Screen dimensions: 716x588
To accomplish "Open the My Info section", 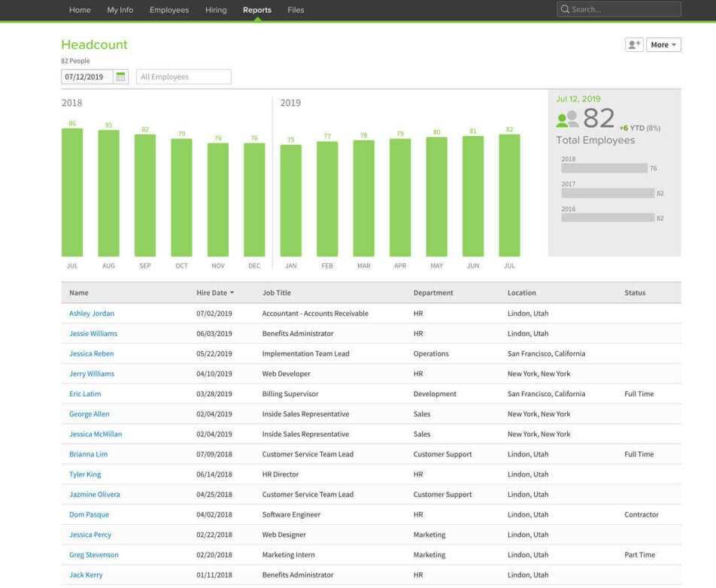I will 120,10.
